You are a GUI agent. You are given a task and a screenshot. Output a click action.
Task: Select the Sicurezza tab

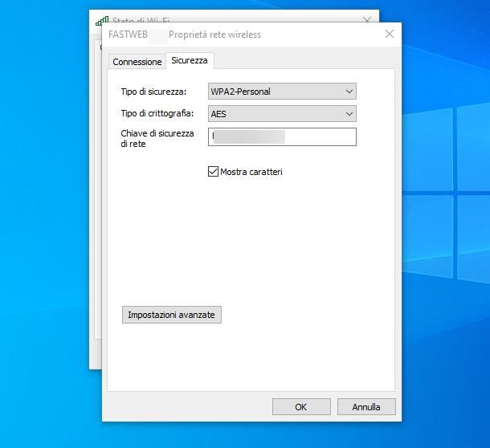click(190, 60)
